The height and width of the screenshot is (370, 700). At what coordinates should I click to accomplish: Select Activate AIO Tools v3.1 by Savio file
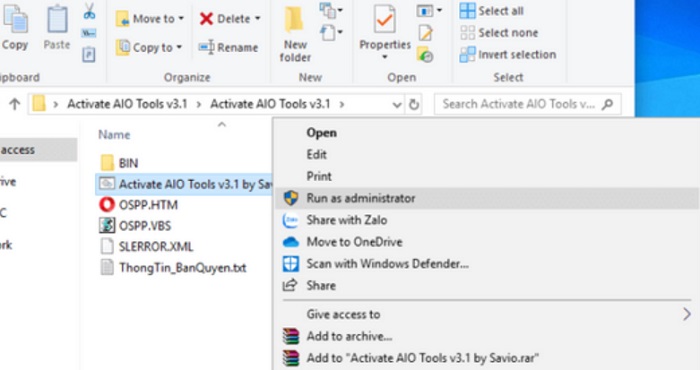point(185,184)
